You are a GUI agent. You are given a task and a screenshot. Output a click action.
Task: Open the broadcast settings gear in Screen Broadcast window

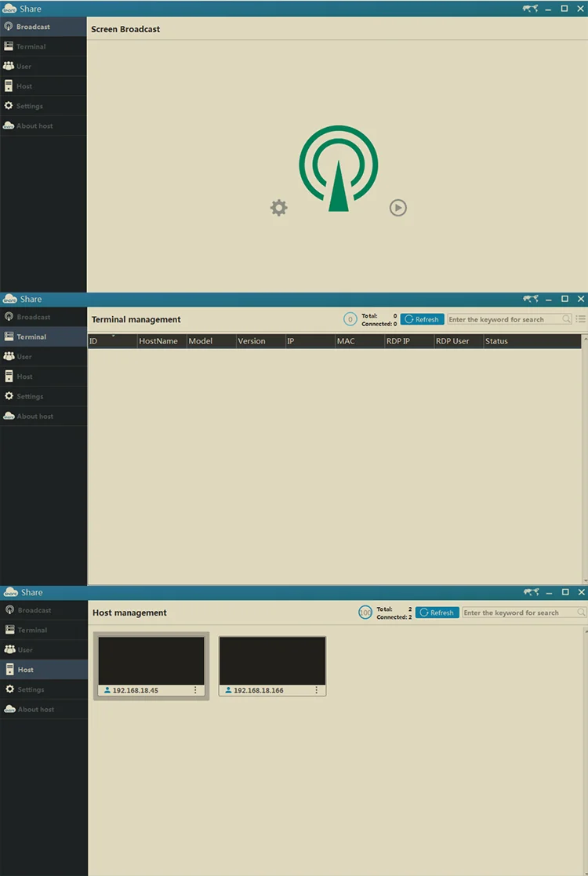pos(278,209)
